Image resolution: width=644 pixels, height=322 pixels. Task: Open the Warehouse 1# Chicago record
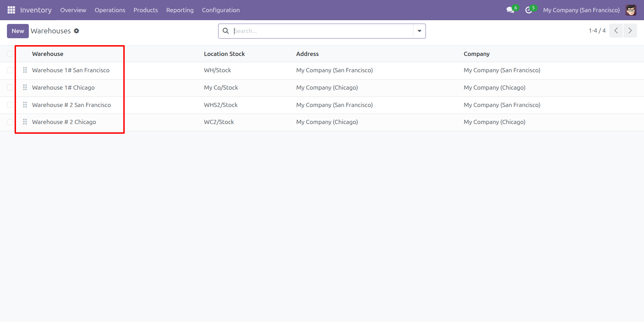point(63,88)
